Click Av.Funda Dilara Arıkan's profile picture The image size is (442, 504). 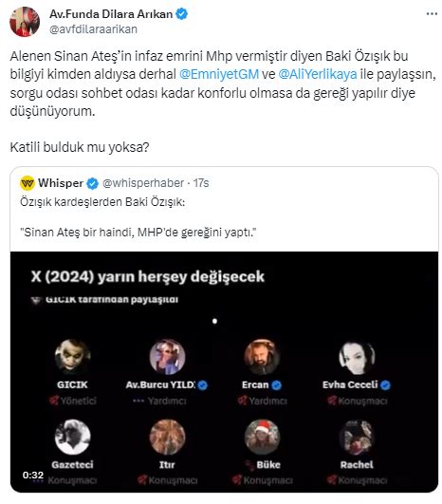coord(25,22)
